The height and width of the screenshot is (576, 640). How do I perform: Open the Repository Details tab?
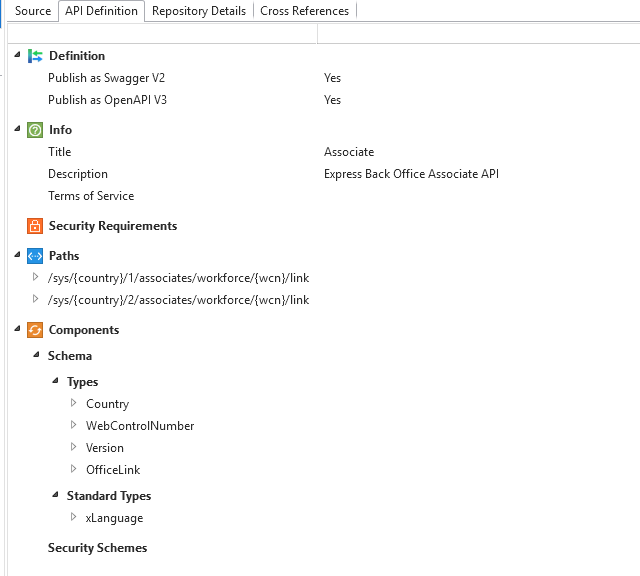tap(198, 11)
